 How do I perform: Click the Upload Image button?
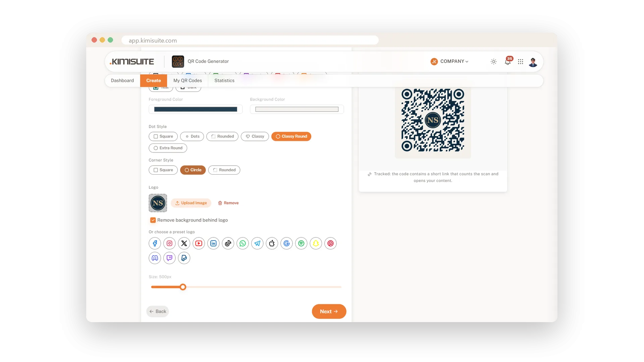pyautogui.click(x=191, y=203)
